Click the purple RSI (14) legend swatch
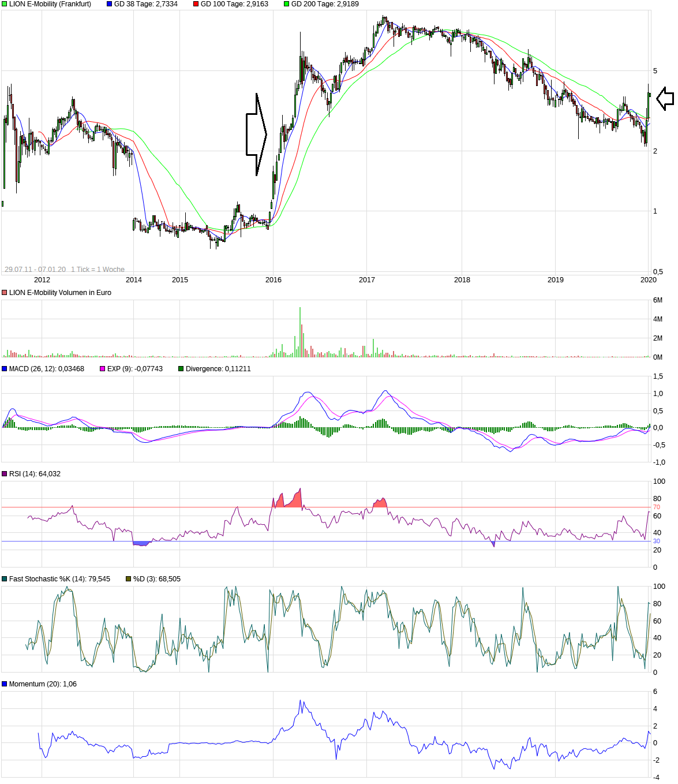Screen dimensions: 678x784 [5, 474]
